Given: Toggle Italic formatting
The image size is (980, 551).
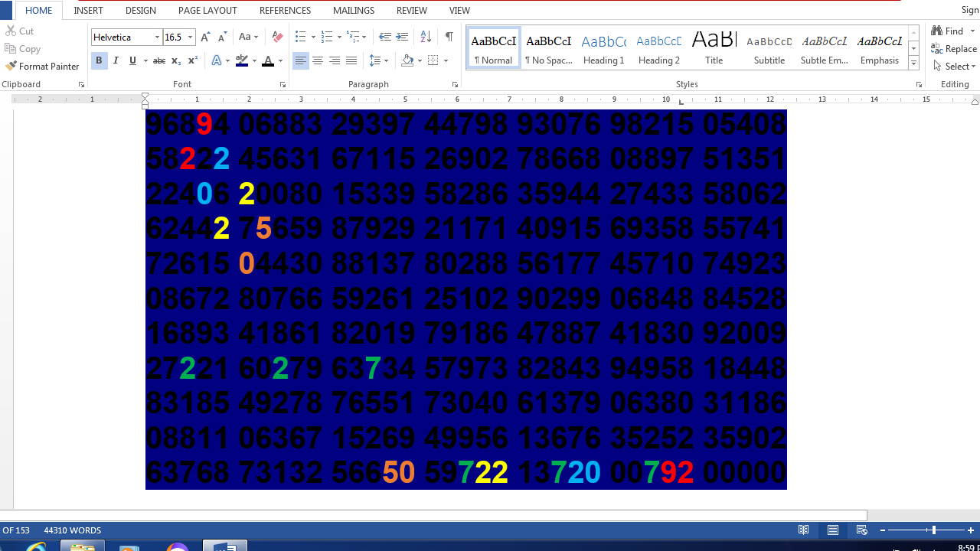Looking at the screenshot, I should (x=116, y=60).
